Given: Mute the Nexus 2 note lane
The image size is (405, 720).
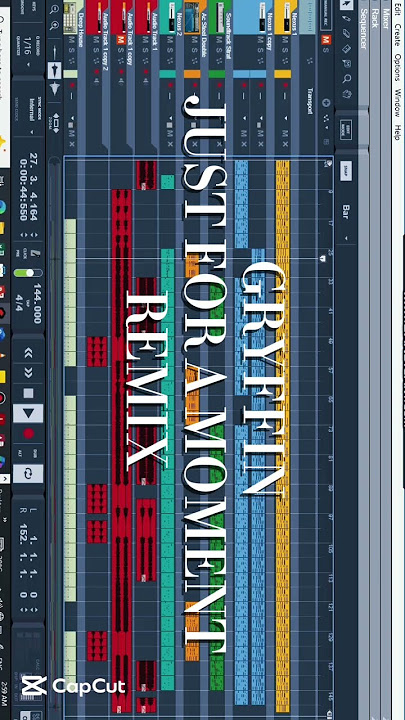Looking at the screenshot, I should pyautogui.click(x=170, y=133).
